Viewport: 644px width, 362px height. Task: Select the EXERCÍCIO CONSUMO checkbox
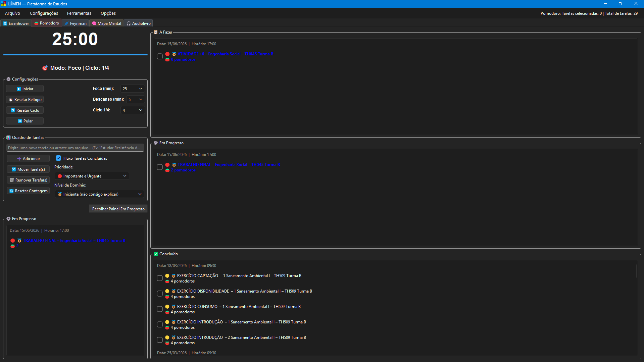tap(160, 309)
